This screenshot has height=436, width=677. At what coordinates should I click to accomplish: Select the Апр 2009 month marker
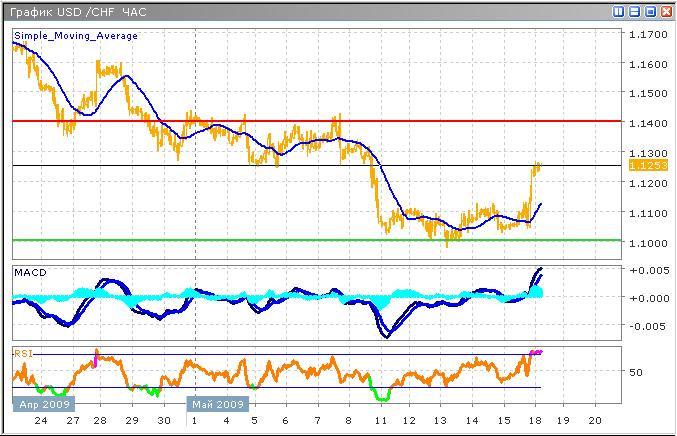click(x=42, y=405)
